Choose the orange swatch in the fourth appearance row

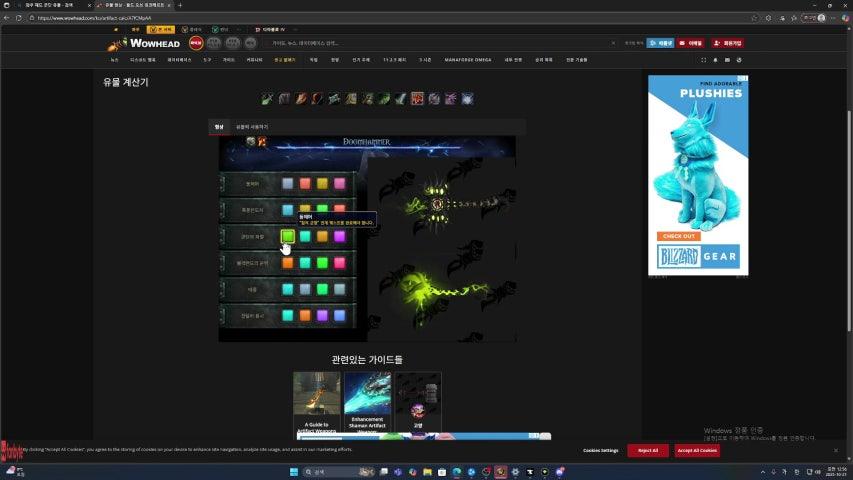[288, 263]
